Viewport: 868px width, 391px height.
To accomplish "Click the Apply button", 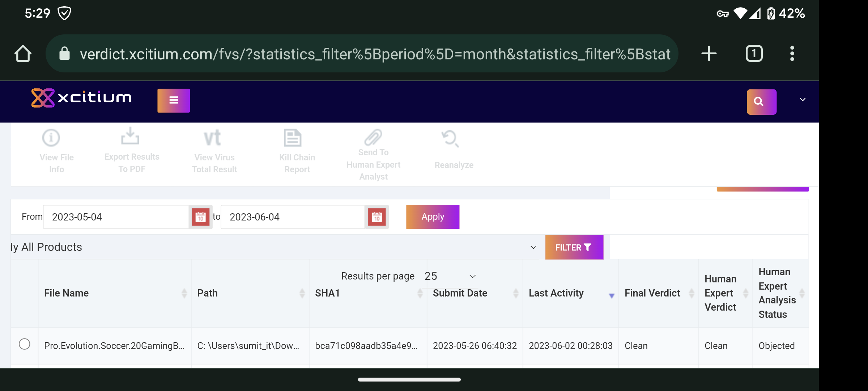I will point(433,217).
